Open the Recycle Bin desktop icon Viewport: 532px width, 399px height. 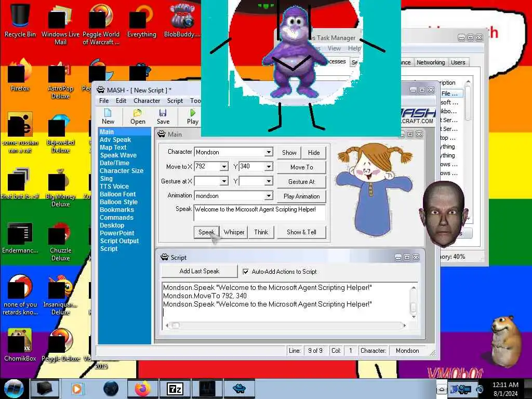(x=20, y=20)
